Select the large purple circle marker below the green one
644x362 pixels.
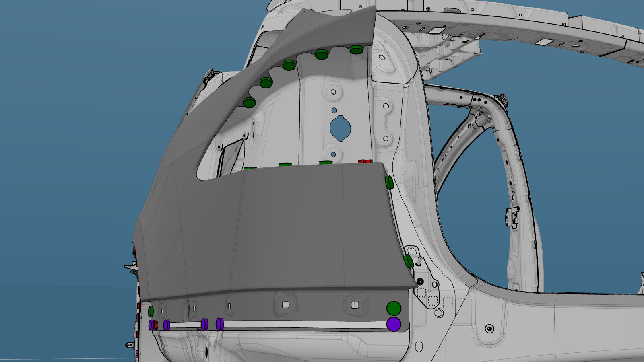[x=394, y=324]
